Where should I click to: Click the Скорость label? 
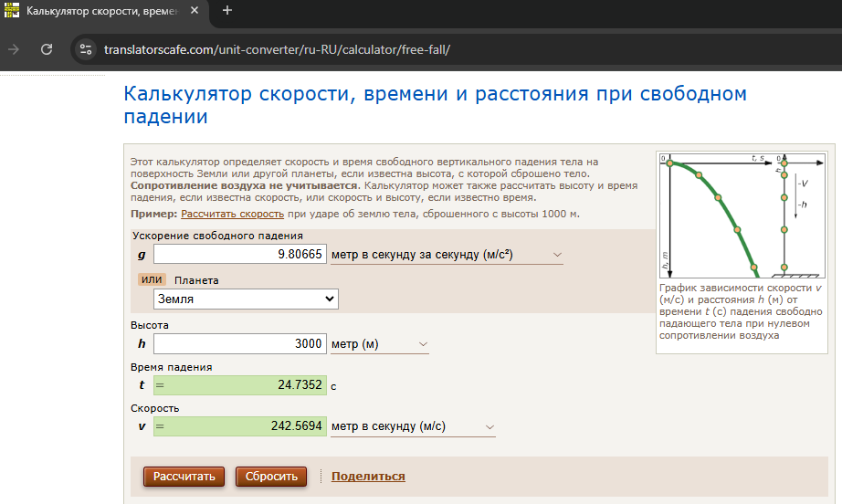coord(154,408)
